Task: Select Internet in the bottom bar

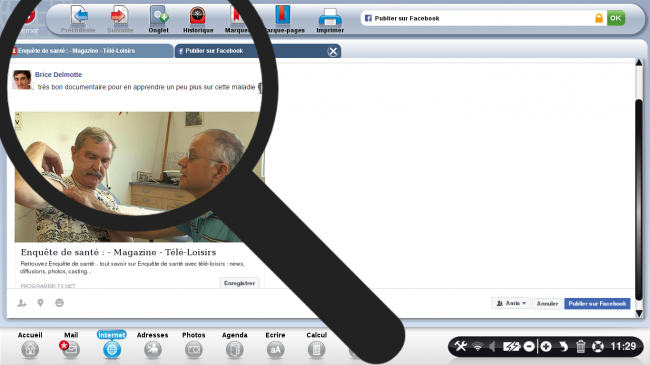Action: click(112, 345)
